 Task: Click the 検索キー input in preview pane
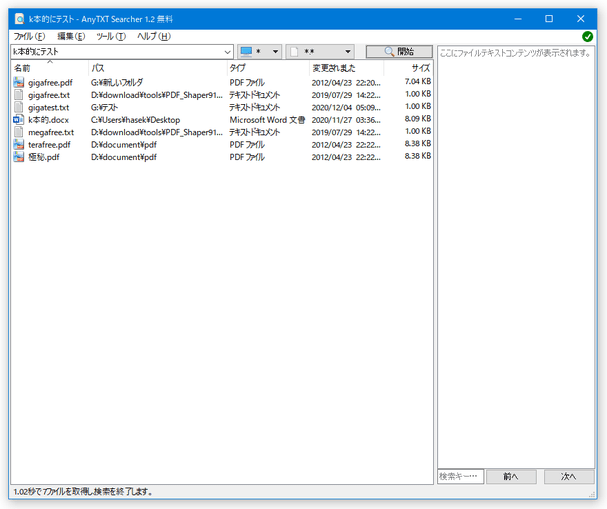[x=460, y=476]
